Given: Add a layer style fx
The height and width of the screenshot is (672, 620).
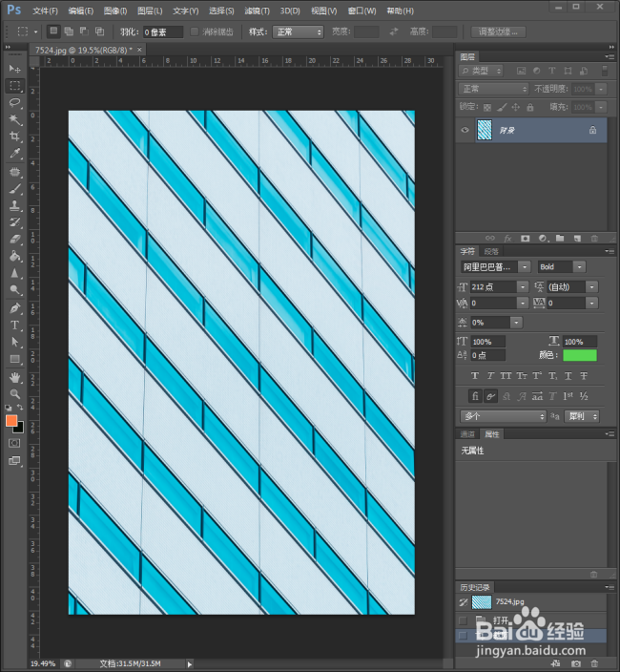Looking at the screenshot, I should [x=507, y=239].
